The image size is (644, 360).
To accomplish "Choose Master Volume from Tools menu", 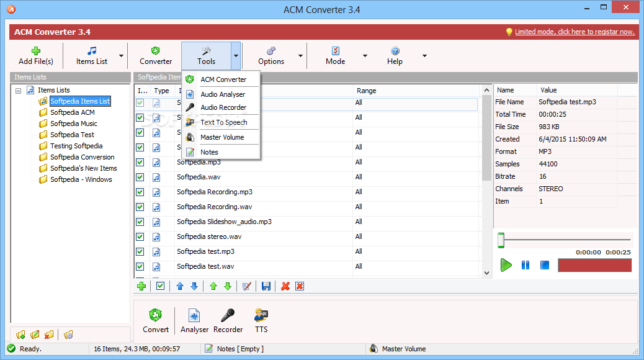I will coord(221,137).
